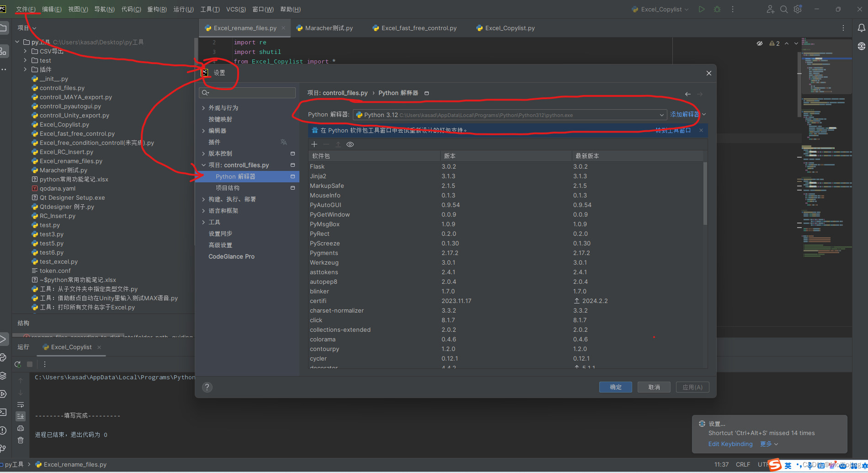Confirm settings with the 确定 button
868x473 pixels.
point(615,387)
